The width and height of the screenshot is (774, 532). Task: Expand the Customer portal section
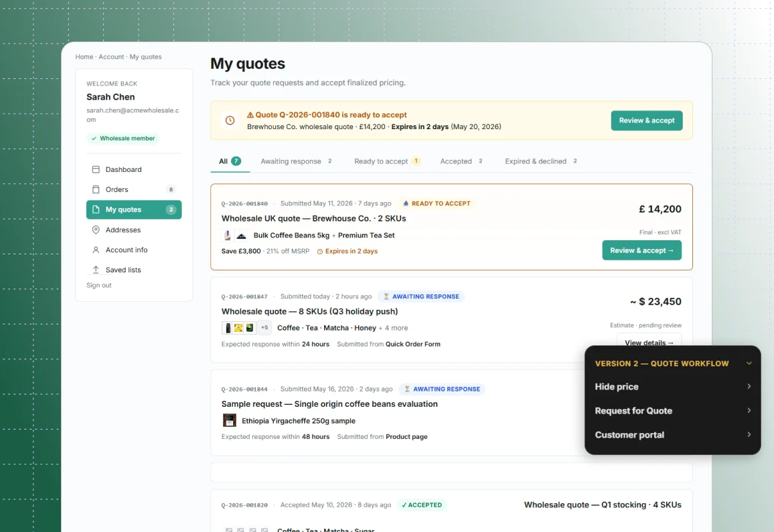point(673,435)
